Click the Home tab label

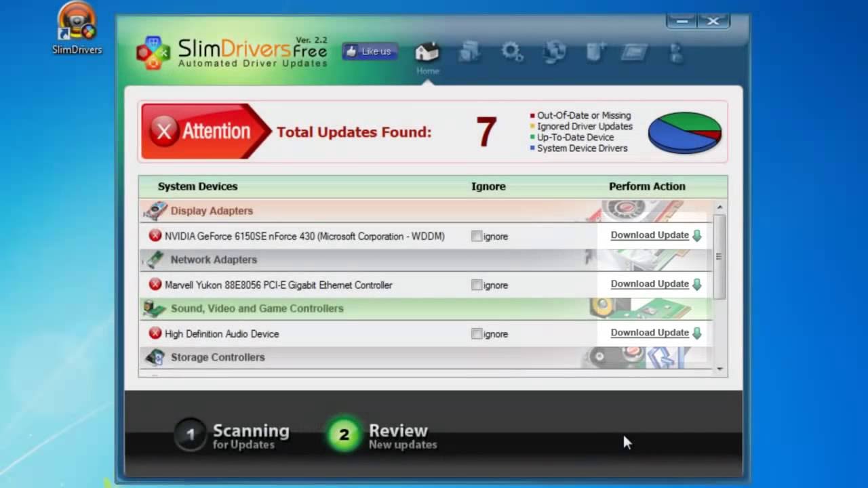tap(427, 70)
